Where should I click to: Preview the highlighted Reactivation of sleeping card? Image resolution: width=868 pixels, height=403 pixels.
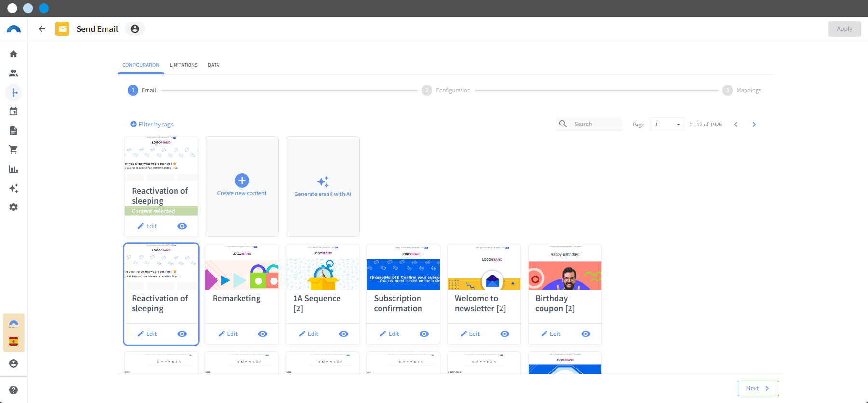coord(182,334)
